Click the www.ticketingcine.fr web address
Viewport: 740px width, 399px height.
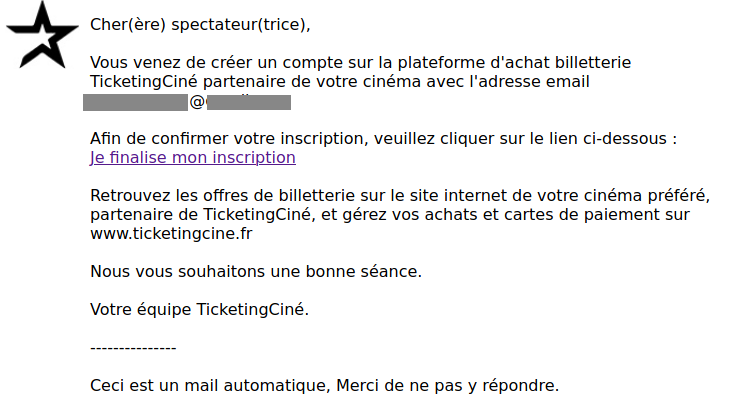[x=171, y=234]
